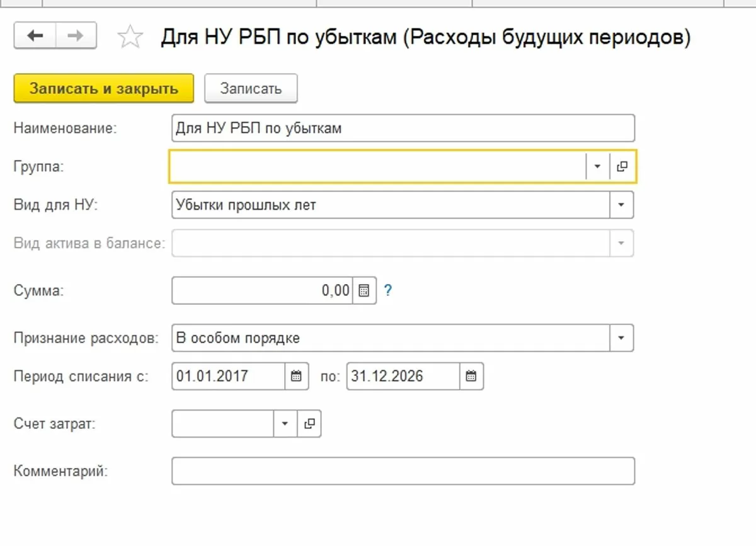
Task: Expand the Группа dropdown list
Action: (x=597, y=167)
